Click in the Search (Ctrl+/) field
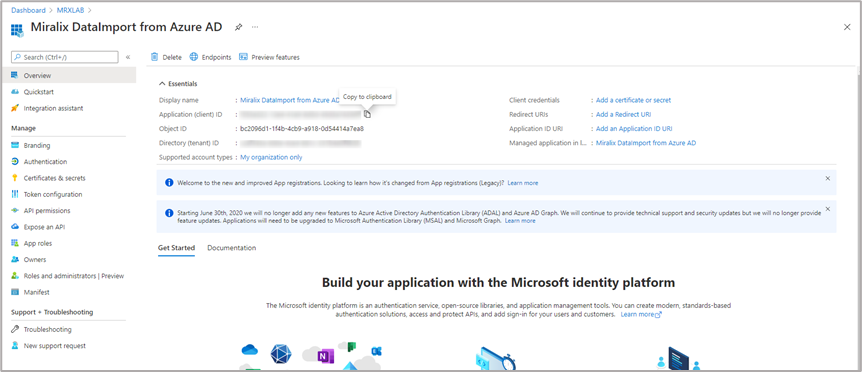The height and width of the screenshot is (372, 862). 65,57
